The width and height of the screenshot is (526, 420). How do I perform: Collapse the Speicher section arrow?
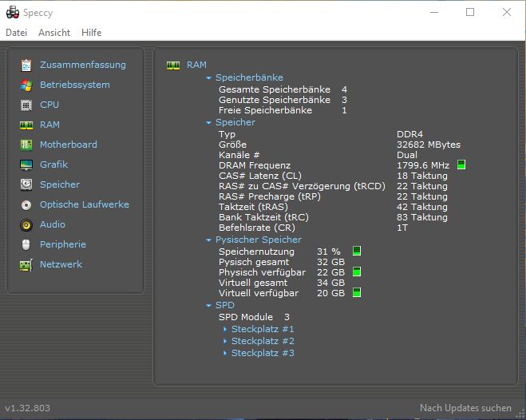click(x=208, y=123)
